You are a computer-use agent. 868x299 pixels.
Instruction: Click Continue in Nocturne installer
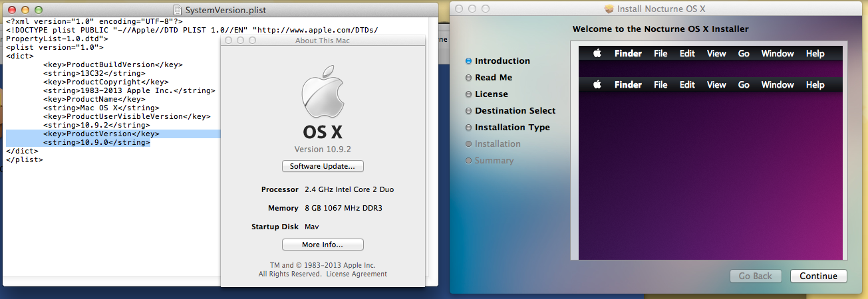818,276
